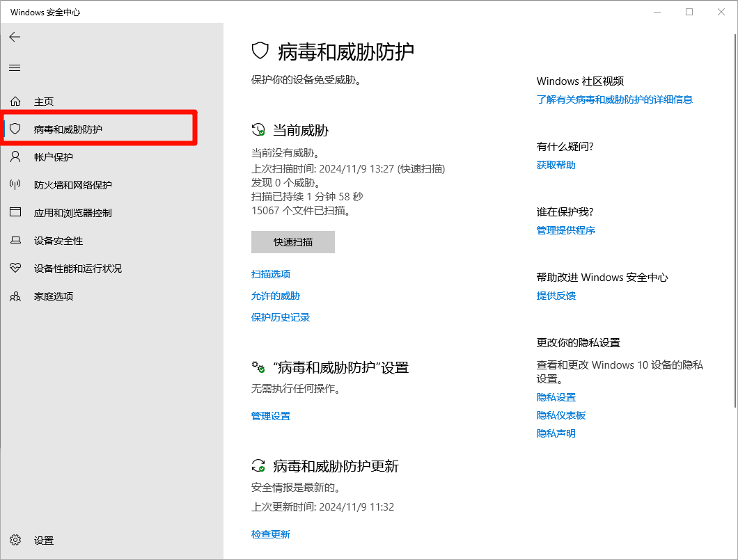Open the hamburger navigation menu
Image resolution: width=738 pixels, height=560 pixels.
15,67
